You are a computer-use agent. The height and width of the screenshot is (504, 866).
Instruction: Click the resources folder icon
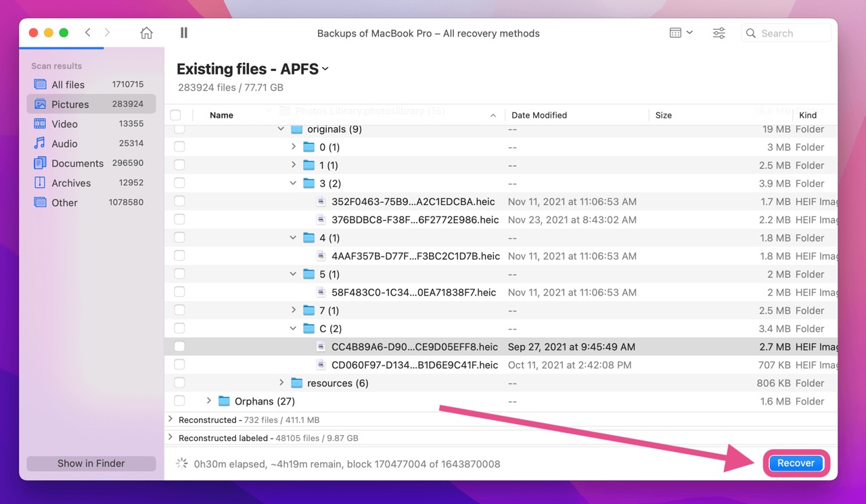(296, 383)
